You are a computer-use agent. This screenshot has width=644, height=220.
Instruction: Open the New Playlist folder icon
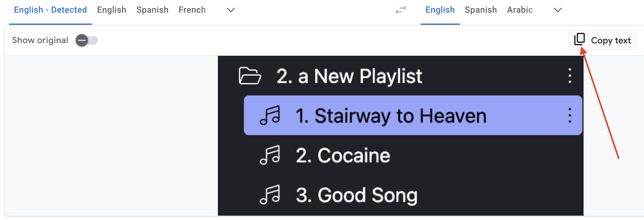250,76
